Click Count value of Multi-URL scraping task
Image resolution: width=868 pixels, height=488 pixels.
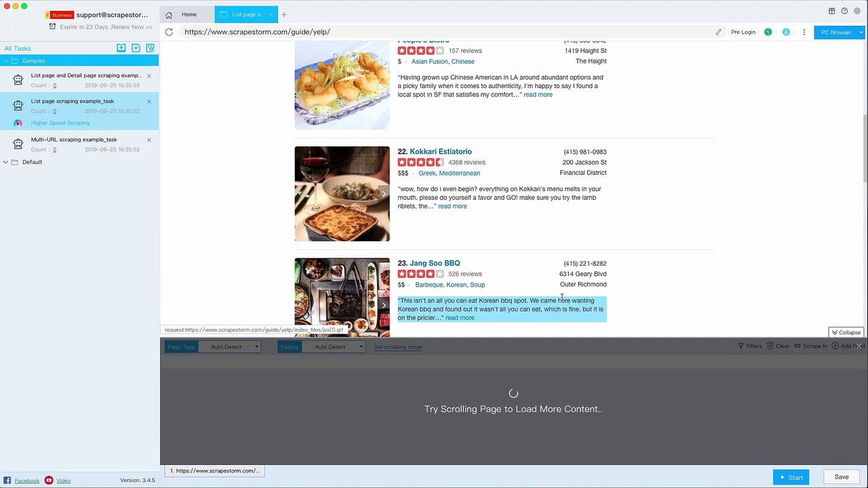click(x=54, y=150)
